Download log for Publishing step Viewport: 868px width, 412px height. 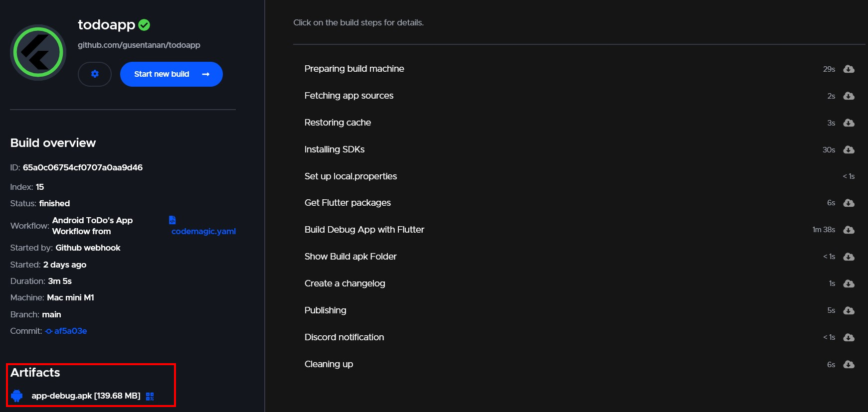[x=849, y=310]
